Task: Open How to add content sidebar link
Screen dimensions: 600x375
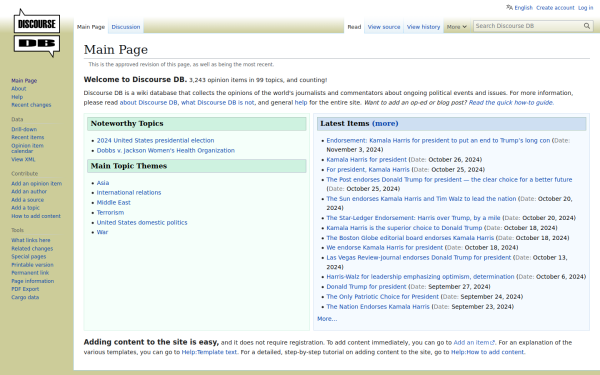Action: click(36, 216)
